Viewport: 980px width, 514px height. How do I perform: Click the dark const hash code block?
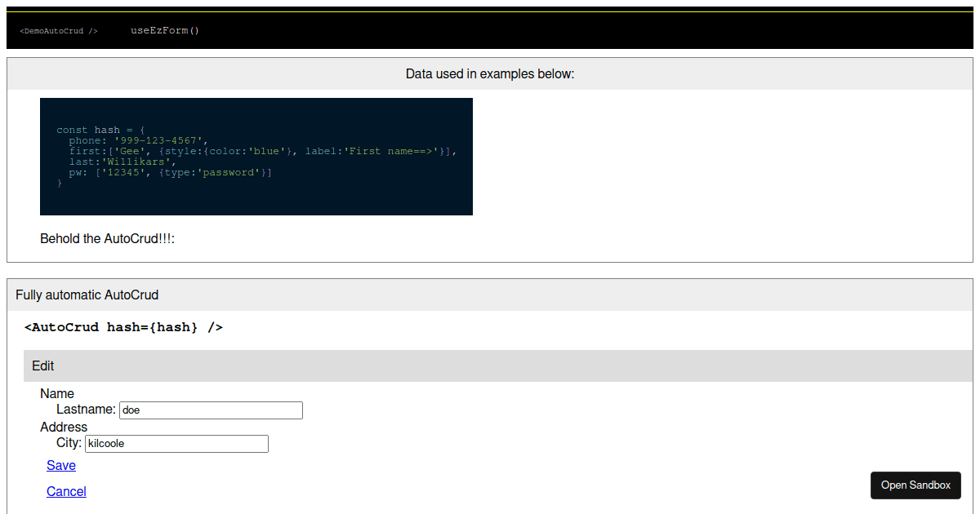256,157
